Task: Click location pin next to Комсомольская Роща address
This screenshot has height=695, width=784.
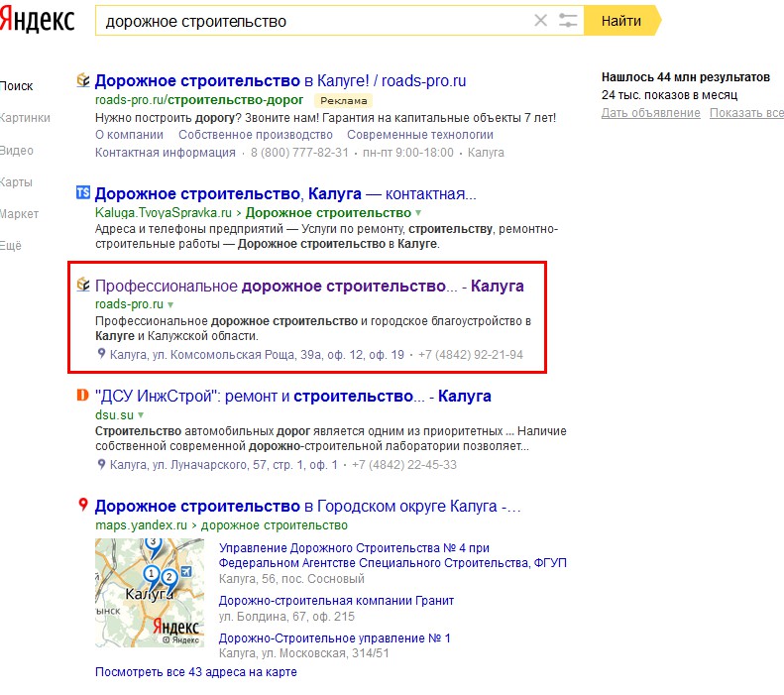Action: [x=101, y=354]
